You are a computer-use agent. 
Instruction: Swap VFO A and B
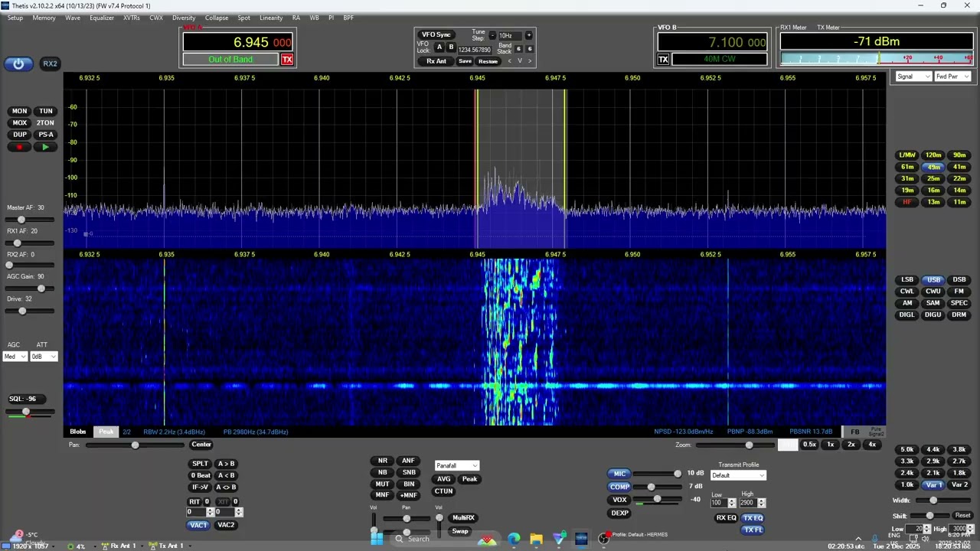[226, 487]
